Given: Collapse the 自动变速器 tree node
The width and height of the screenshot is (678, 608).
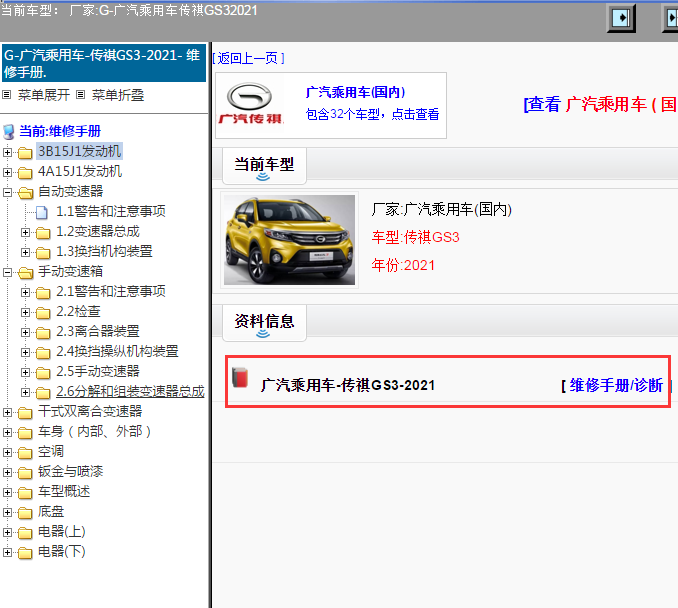Looking at the screenshot, I should click(x=7, y=192).
